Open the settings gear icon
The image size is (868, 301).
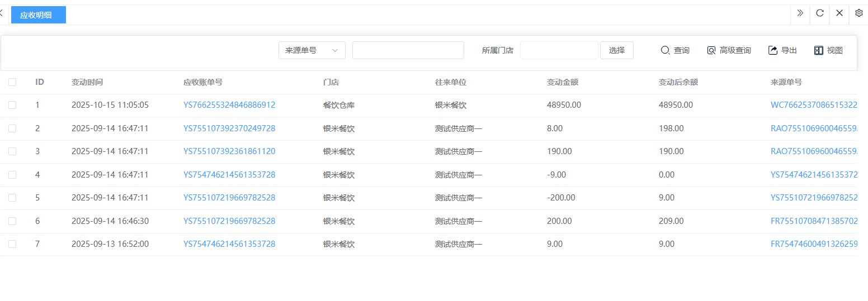(x=859, y=13)
